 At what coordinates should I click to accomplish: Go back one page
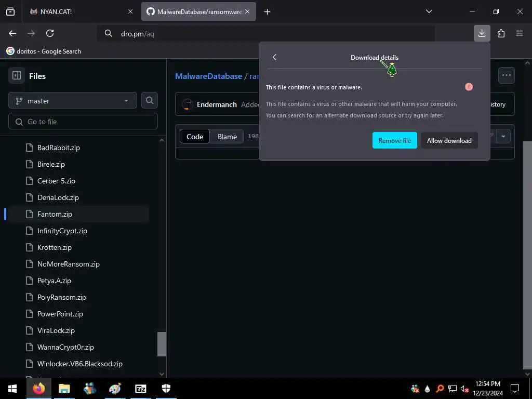tap(12, 33)
